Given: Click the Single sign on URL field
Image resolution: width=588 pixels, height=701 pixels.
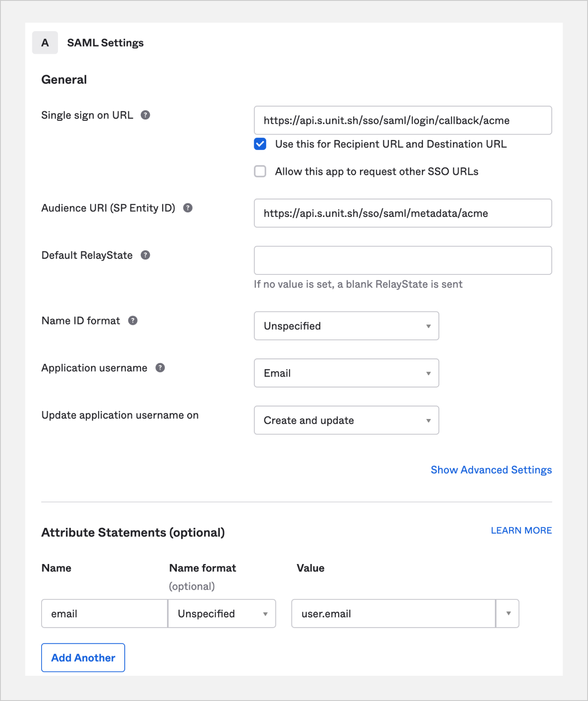Looking at the screenshot, I should coord(402,121).
